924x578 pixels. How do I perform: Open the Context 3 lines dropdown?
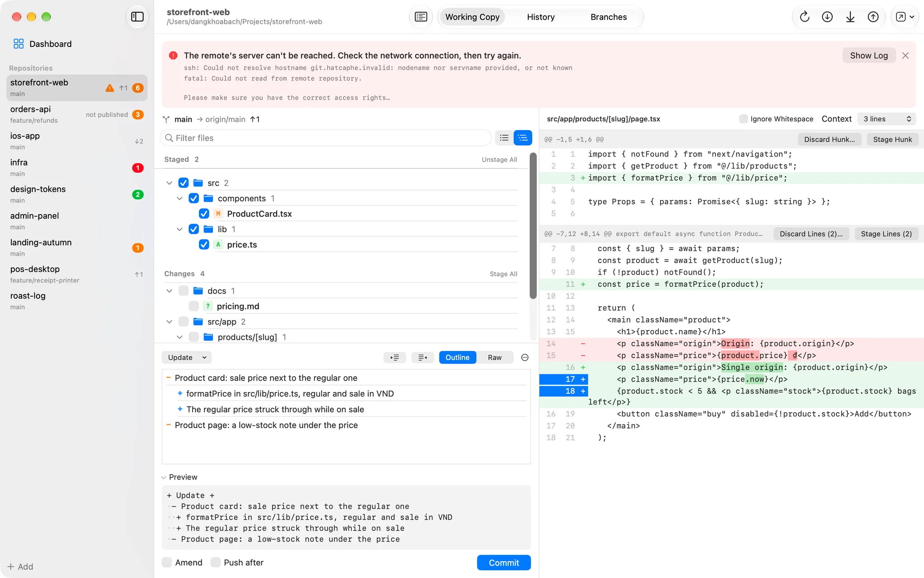pyautogui.click(x=886, y=119)
